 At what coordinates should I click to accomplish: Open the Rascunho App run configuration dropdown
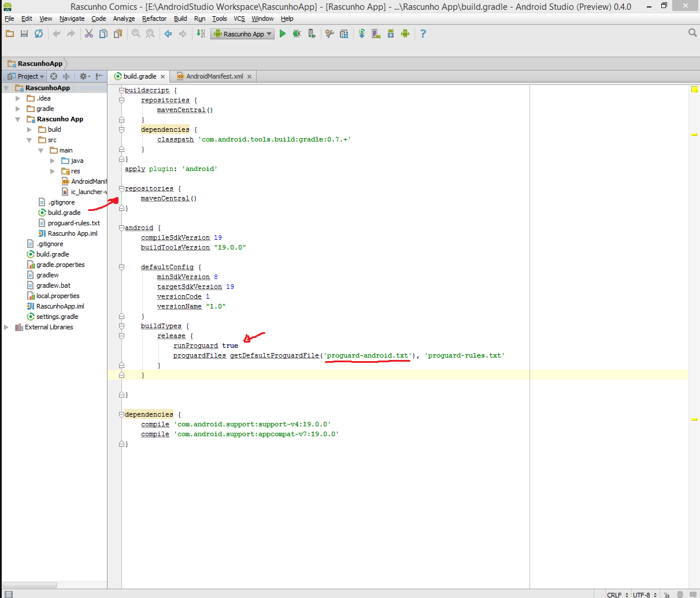coord(242,34)
